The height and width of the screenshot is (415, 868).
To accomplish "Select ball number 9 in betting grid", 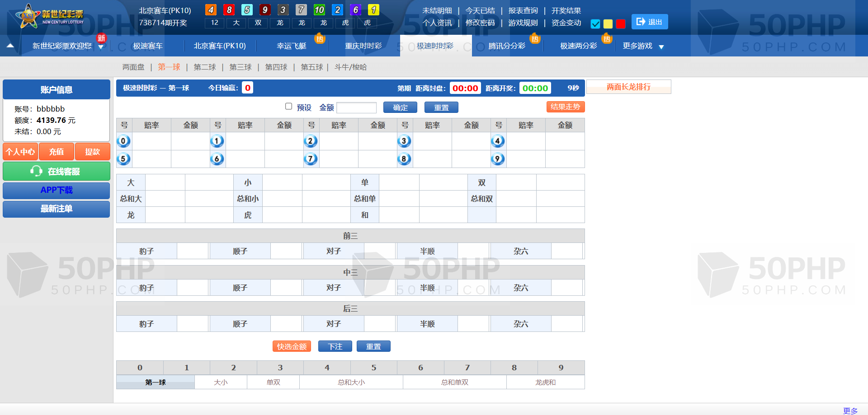I will pos(498,159).
